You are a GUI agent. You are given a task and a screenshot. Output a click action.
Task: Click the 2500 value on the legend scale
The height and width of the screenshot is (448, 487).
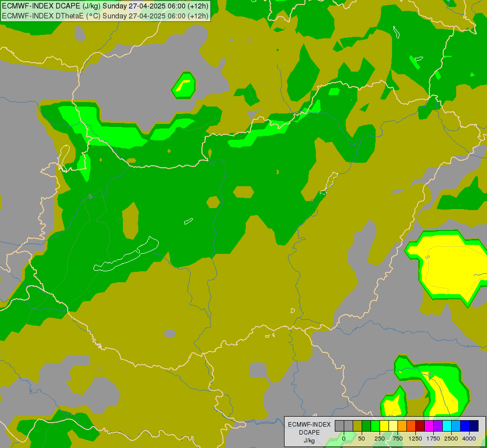(x=451, y=439)
